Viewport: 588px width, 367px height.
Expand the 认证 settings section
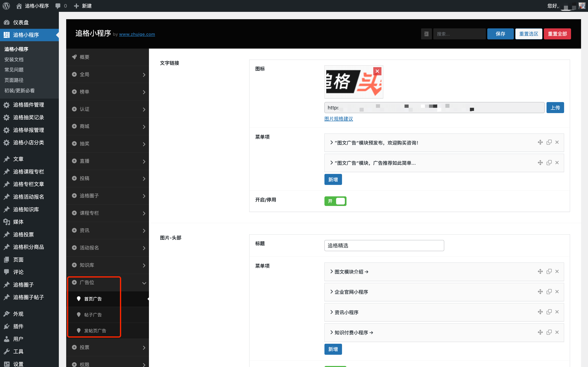[107, 109]
